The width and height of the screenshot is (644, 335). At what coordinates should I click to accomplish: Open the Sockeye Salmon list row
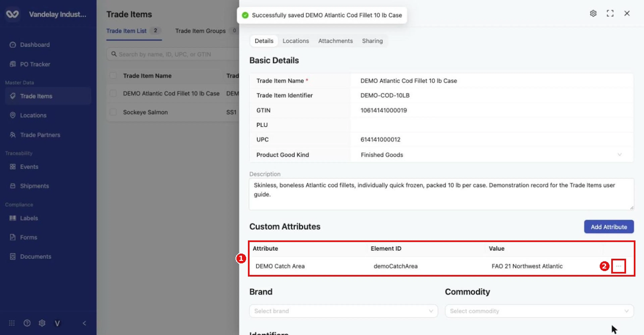point(173,112)
